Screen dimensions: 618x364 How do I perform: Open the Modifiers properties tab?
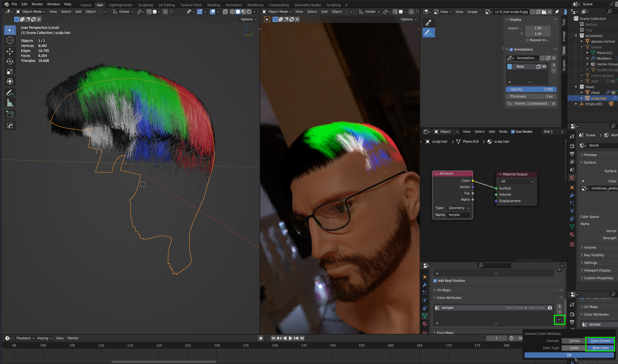(425, 285)
